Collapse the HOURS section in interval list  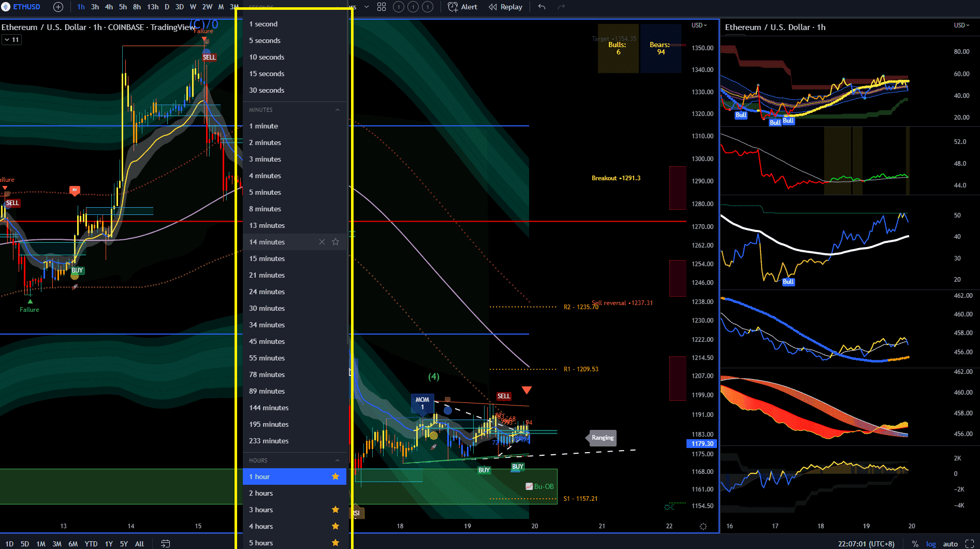[x=338, y=460]
